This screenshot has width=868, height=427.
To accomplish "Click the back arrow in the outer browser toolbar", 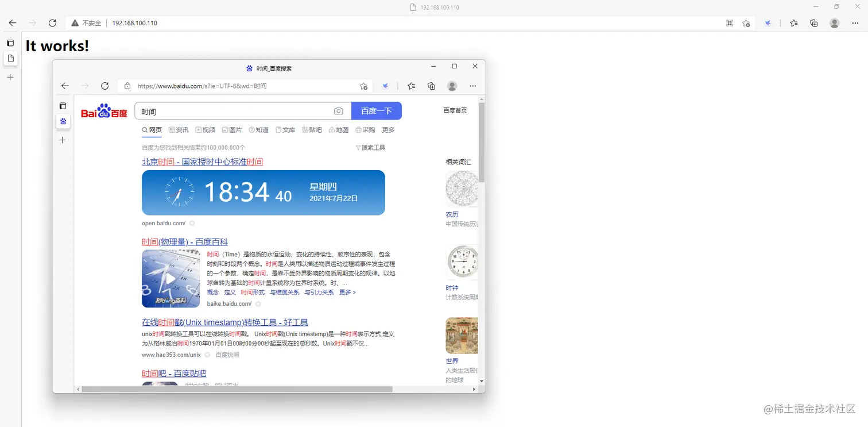I will pyautogui.click(x=13, y=23).
